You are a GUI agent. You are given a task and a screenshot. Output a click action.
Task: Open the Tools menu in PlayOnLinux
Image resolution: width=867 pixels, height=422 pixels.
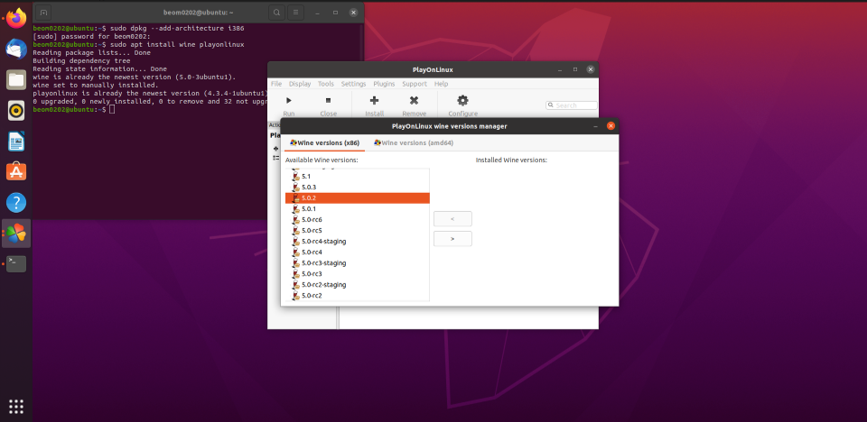[x=326, y=84]
